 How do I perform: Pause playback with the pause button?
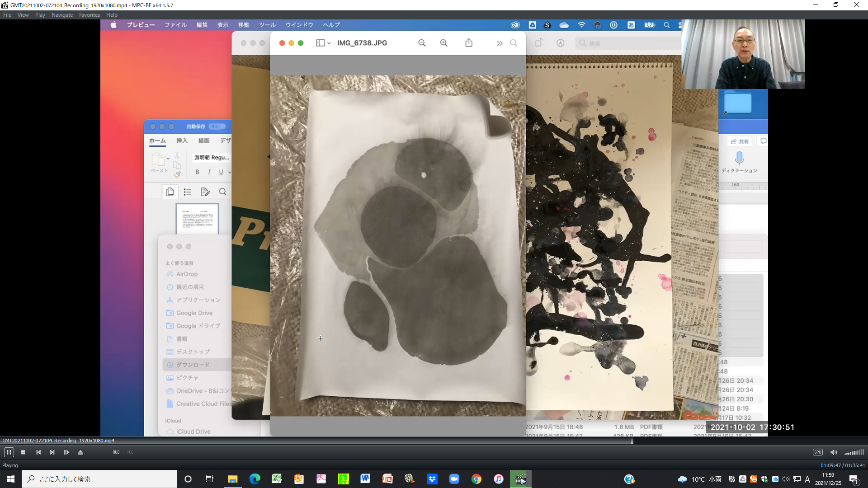pos(9,452)
